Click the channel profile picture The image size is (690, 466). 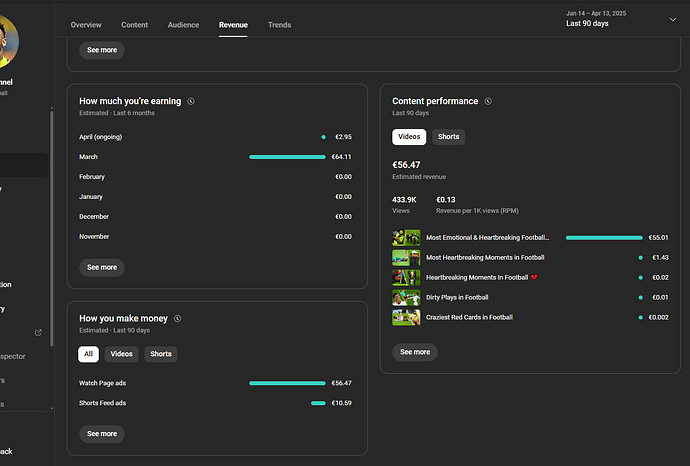click(7, 42)
